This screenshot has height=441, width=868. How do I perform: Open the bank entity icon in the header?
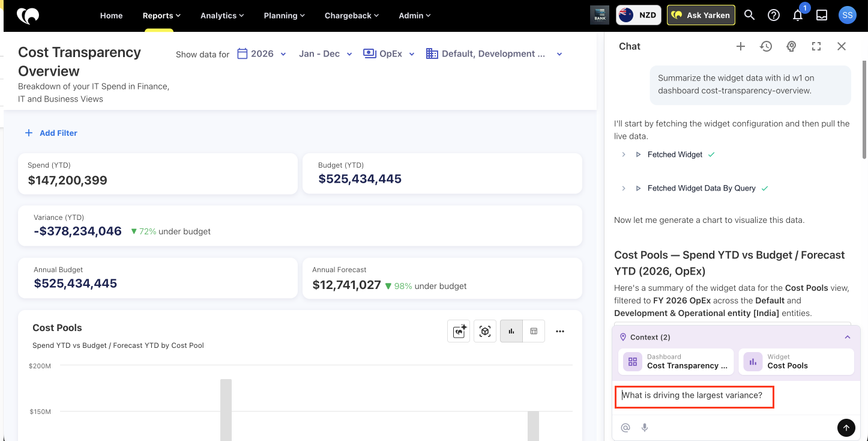(600, 16)
